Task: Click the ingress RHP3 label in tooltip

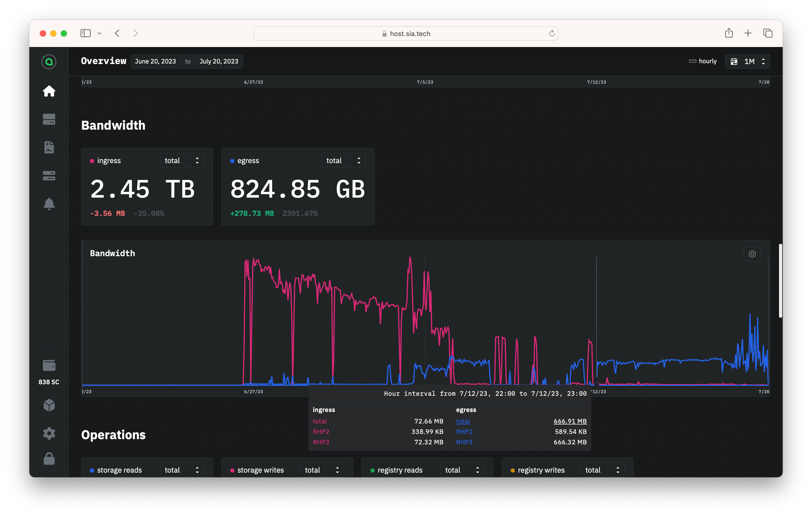Action: coord(321,442)
